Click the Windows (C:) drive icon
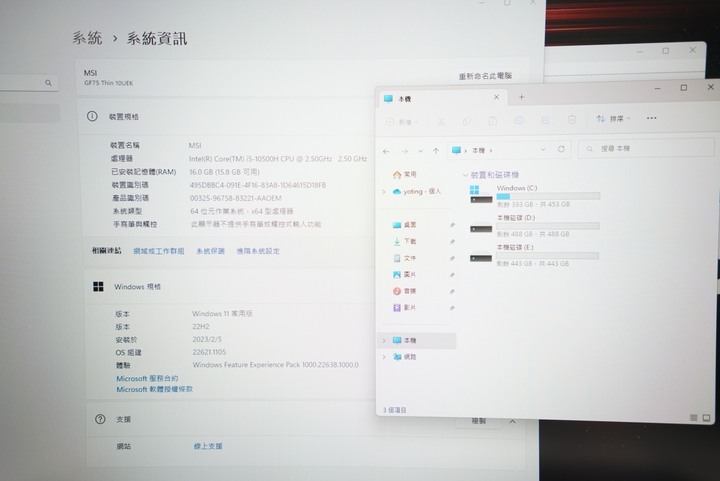The height and width of the screenshot is (481, 720). coord(481,195)
